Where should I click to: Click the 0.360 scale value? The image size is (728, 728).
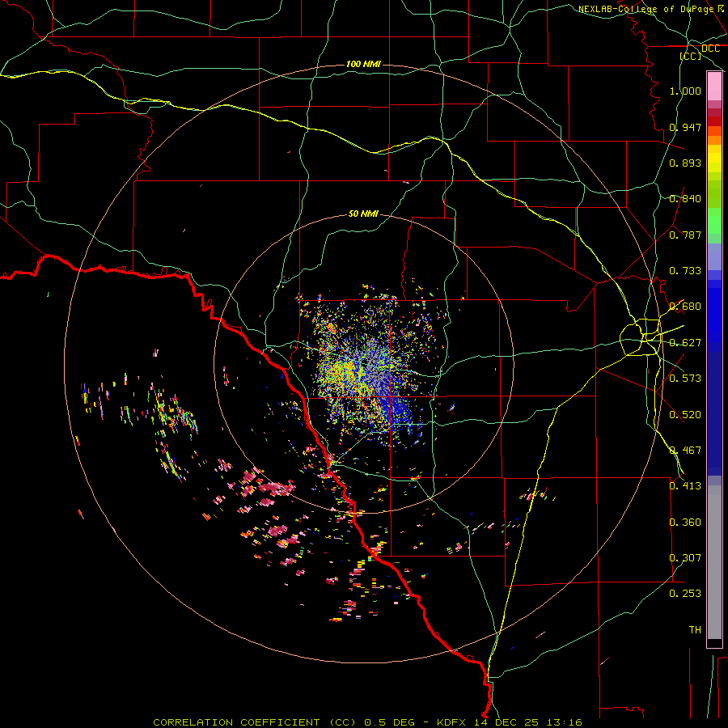point(685,523)
